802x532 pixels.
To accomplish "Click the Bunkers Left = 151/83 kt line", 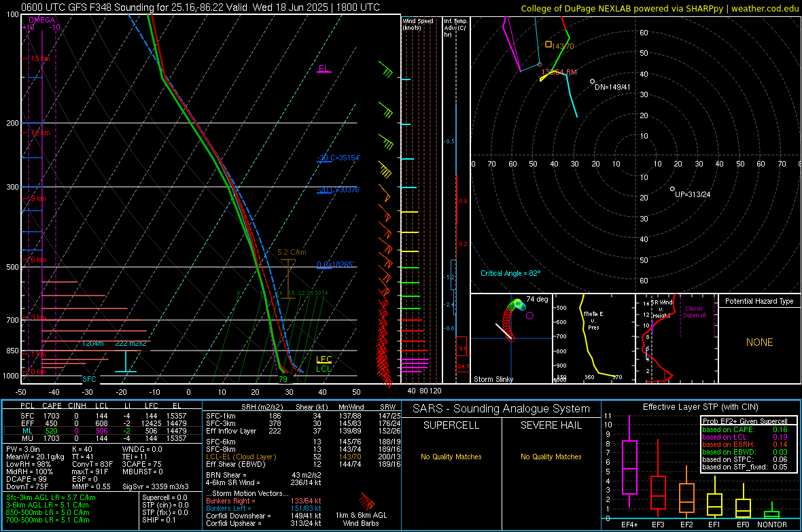I will [x=264, y=508].
